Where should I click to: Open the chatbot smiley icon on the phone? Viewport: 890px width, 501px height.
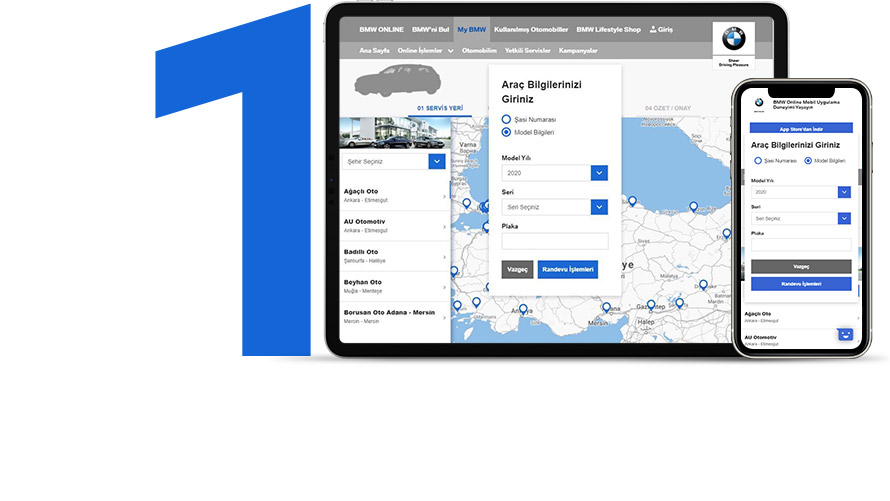[x=845, y=334]
